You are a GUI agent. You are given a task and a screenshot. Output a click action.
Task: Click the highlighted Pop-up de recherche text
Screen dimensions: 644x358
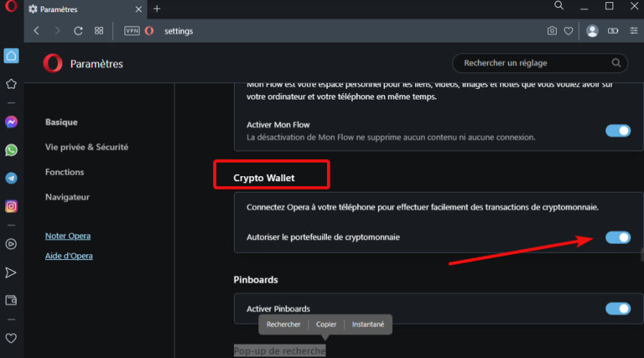(280, 351)
